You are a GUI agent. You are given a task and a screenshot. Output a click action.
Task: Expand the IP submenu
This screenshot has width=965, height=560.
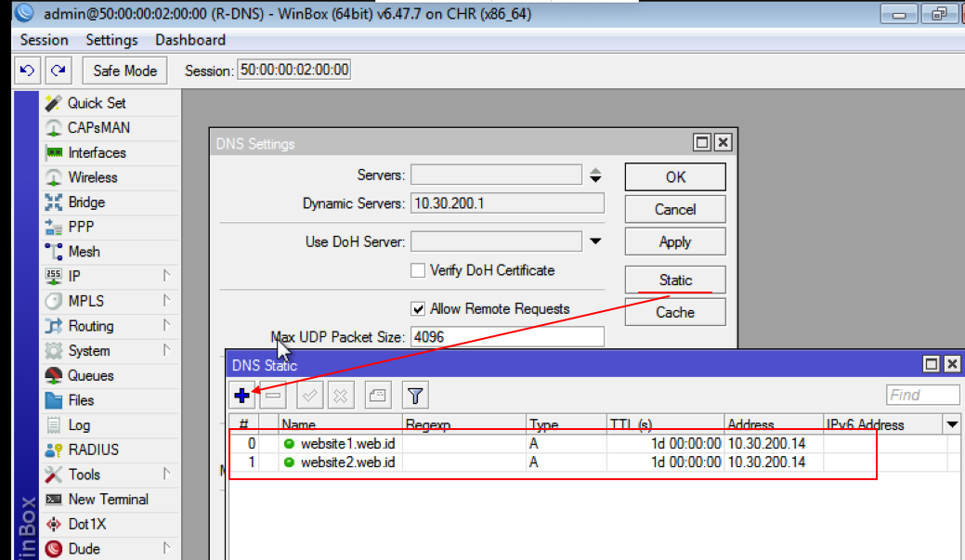tap(166, 276)
